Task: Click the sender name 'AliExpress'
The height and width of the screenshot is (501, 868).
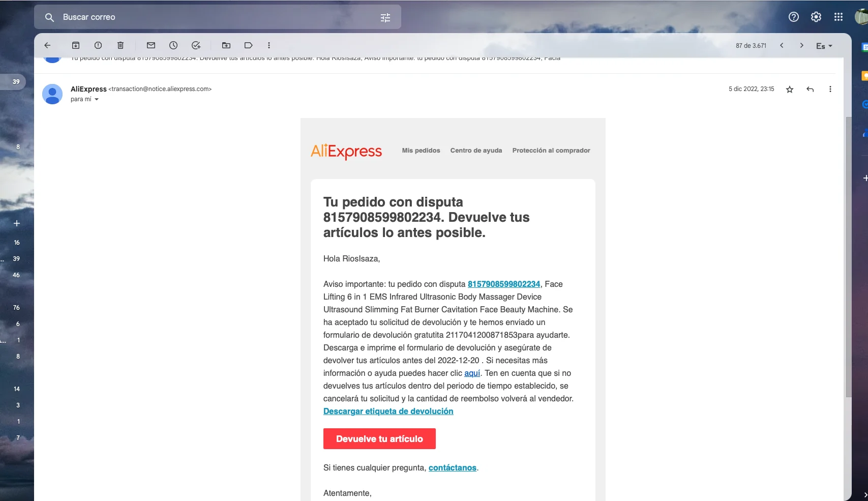Action: (x=88, y=89)
